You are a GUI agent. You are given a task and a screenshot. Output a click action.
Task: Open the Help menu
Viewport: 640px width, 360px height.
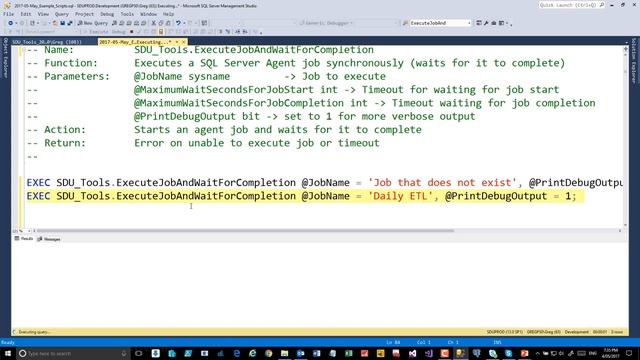(168, 14)
